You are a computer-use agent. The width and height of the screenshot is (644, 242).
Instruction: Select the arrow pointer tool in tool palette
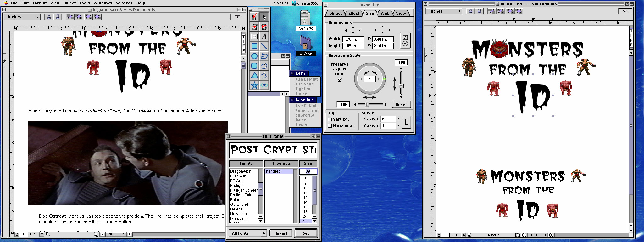(x=264, y=17)
